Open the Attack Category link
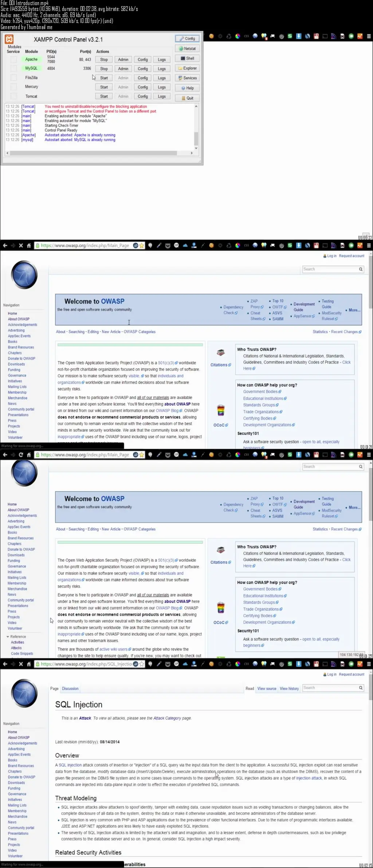The width and height of the screenshot is (373, 868). [x=167, y=718]
